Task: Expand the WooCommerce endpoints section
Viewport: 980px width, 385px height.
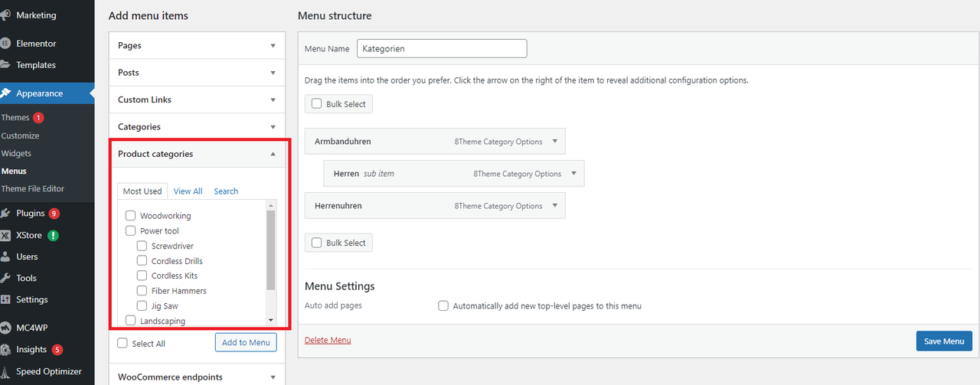Action: 273,377
